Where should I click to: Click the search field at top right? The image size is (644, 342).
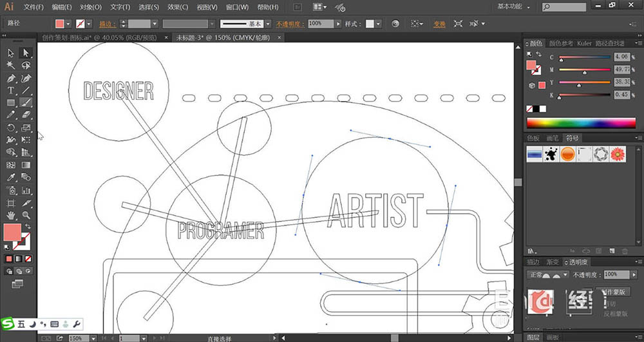pos(564,7)
